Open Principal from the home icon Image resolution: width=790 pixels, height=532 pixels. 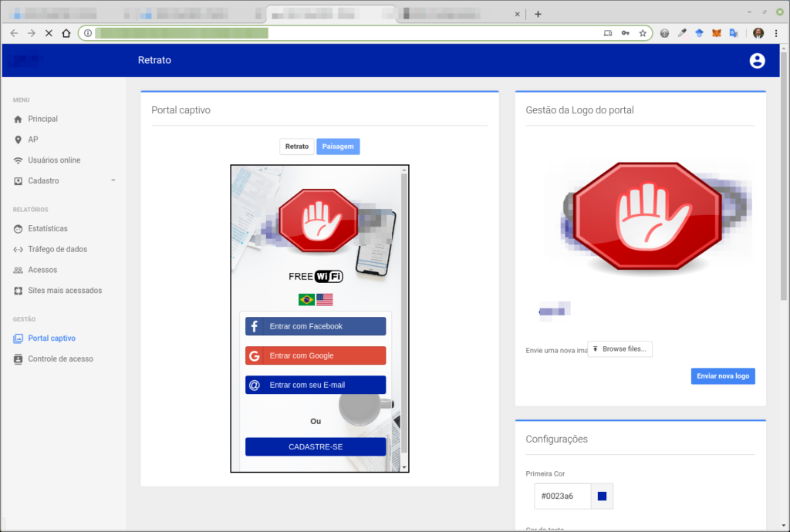(x=19, y=120)
